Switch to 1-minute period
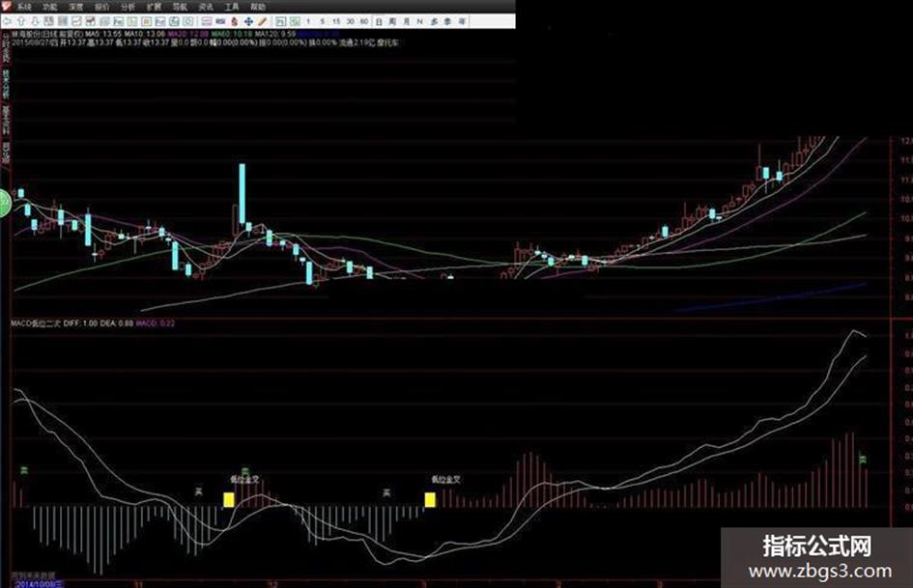This screenshot has width=913, height=588. [x=308, y=21]
